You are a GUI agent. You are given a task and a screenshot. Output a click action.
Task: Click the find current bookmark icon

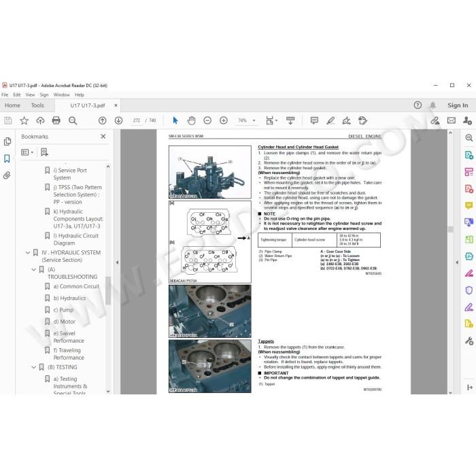44,152
